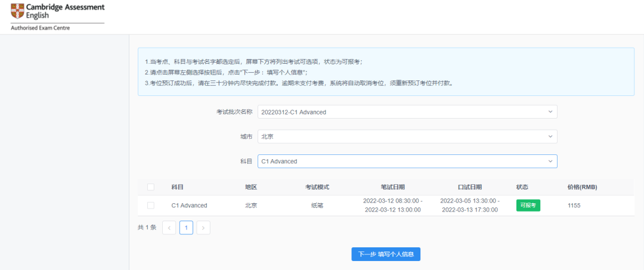Image resolution: width=644 pixels, height=270 pixels.
Task: Click the green 可报考 status badge
Action: coord(528,206)
